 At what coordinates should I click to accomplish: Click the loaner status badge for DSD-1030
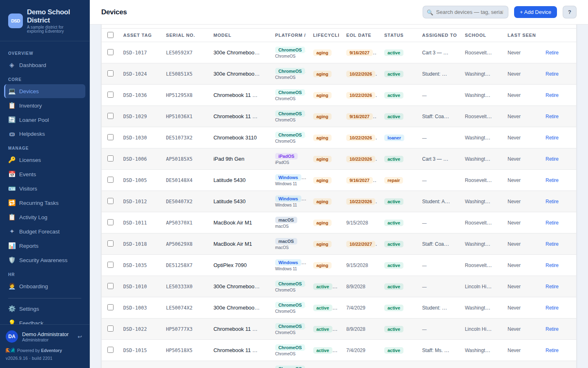click(x=394, y=138)
